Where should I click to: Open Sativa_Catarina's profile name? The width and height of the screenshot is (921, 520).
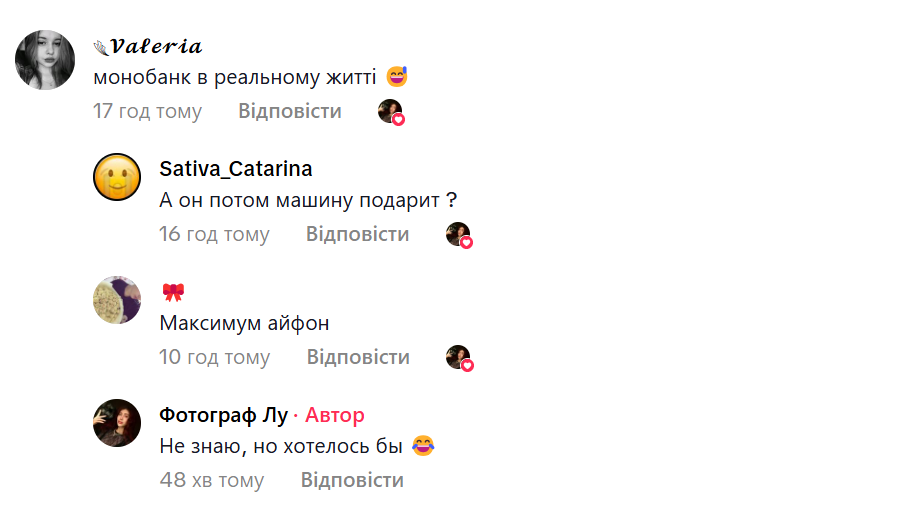coord(236,169)
